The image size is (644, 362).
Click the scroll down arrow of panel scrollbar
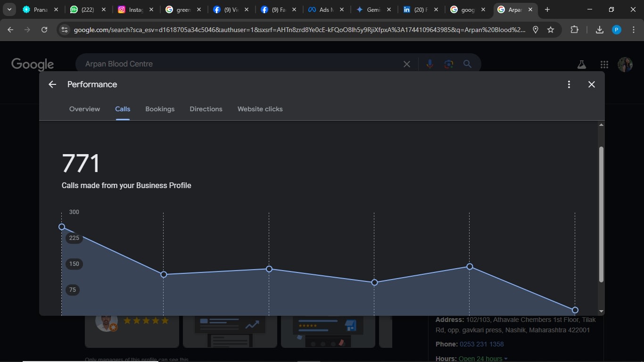pyautogui.click(x=601, y=311)
